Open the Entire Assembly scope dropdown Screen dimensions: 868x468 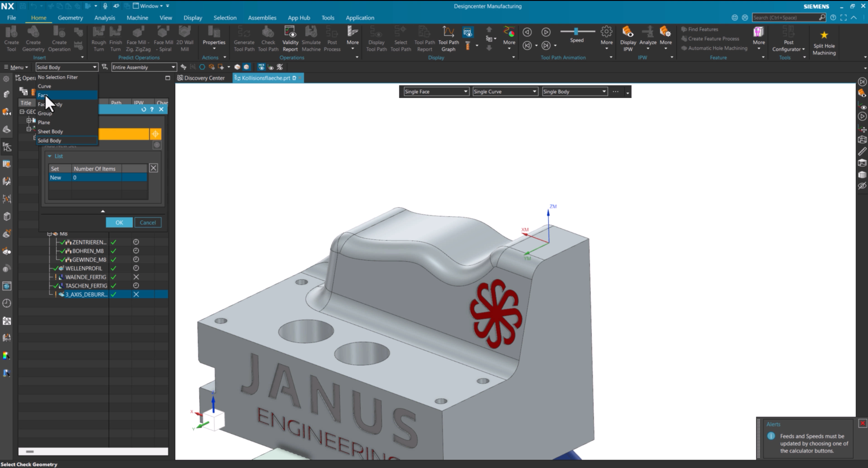tap(144, 67)
